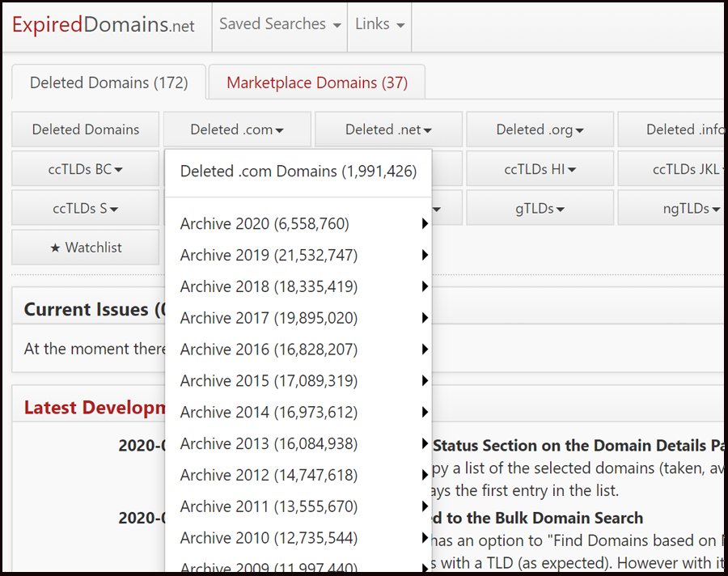The height and width of the screenshot is (576, 728).
Task: Select Archive 2014 menu entry
Action: pyautogui.click(x=298, y=412)
